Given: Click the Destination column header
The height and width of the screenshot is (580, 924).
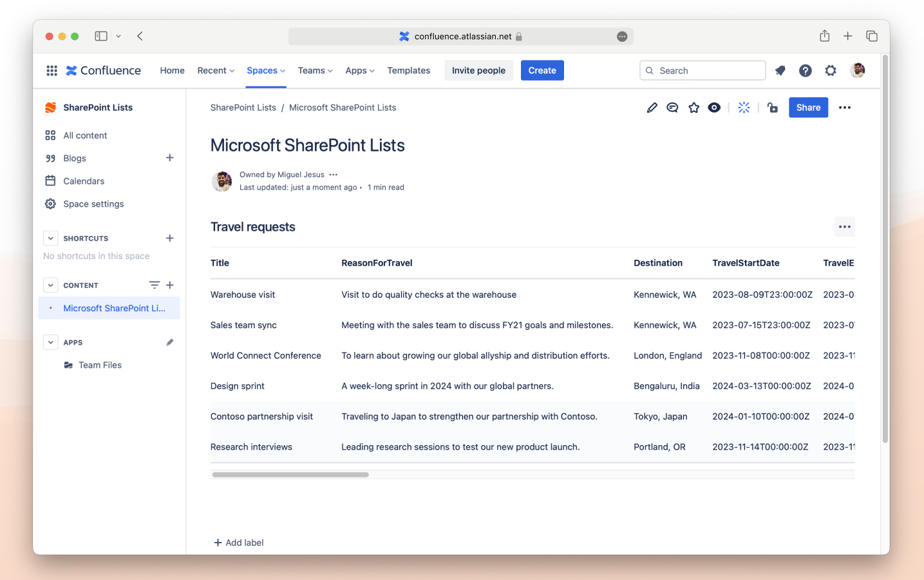Looking at the screenshot, I should tap(658, 263).
